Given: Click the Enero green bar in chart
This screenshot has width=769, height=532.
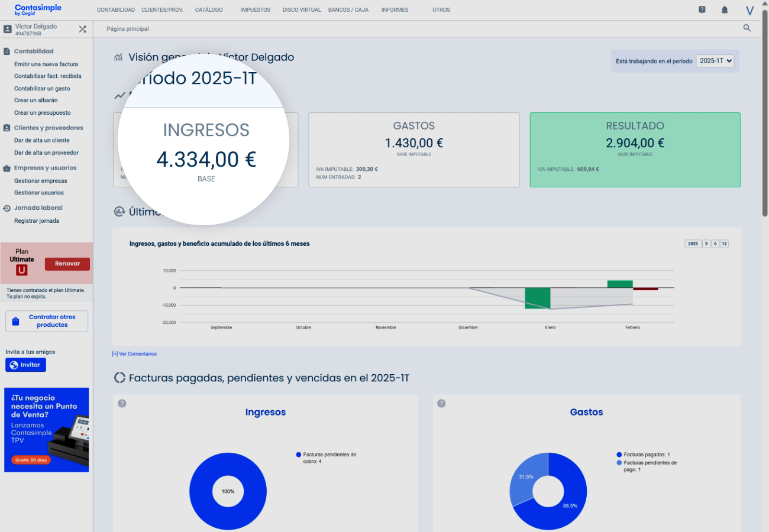Looking at the screenshot, I should click(x=538, y=298).
